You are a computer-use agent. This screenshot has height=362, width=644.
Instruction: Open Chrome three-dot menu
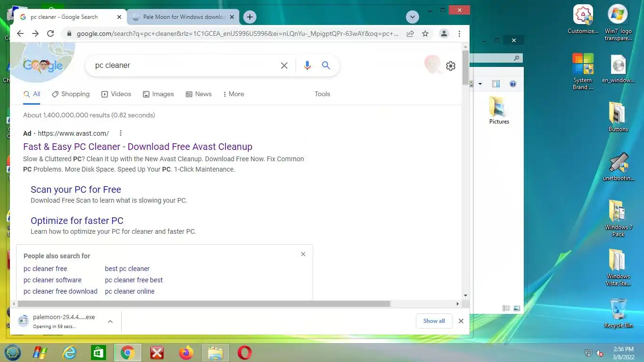point(459,33)
